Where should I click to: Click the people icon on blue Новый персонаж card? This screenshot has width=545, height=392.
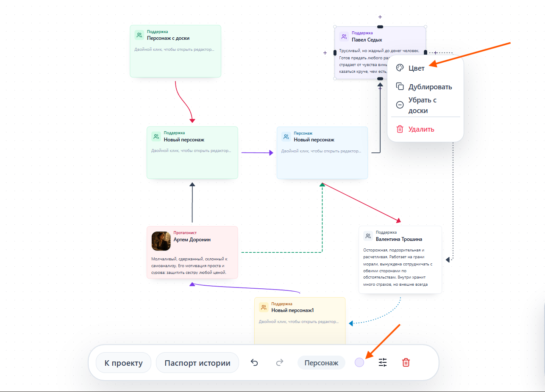point(286,137)
